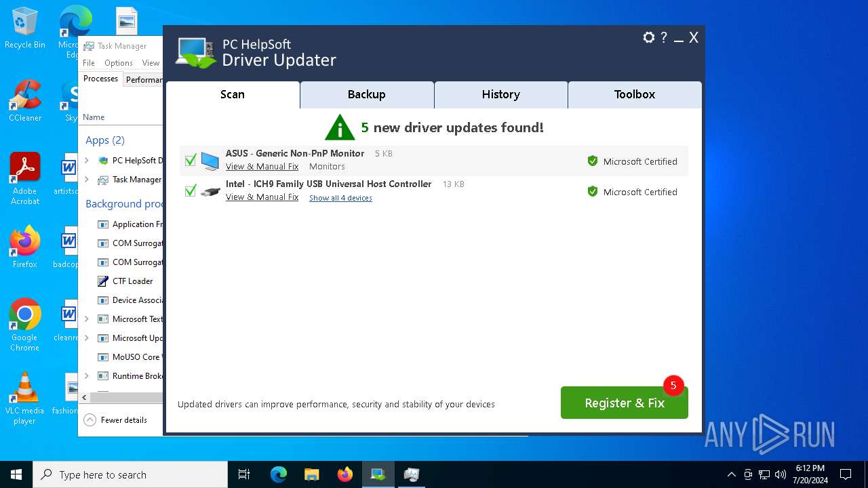This screenshot has width=868, height=488.
Task: Expand Task Manager app entry in process list
Action: [87, 180]
